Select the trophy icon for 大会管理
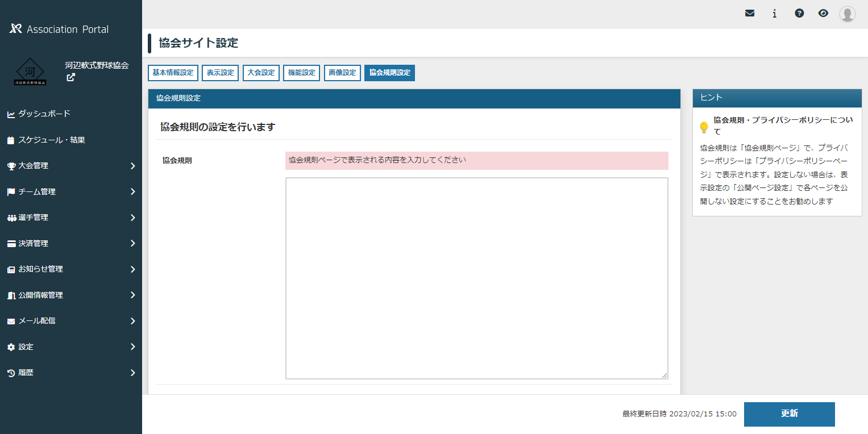Viewport: 868px width, 434px height. pos(13,166)
